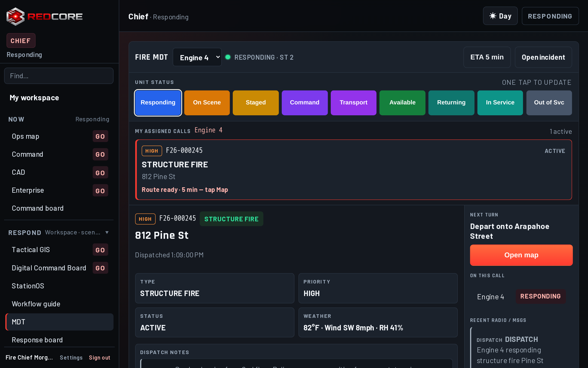This screenshot has height=368, width=588.
Task: Click GO next to Digital Command Board
Action: click(x=100, y=268)
